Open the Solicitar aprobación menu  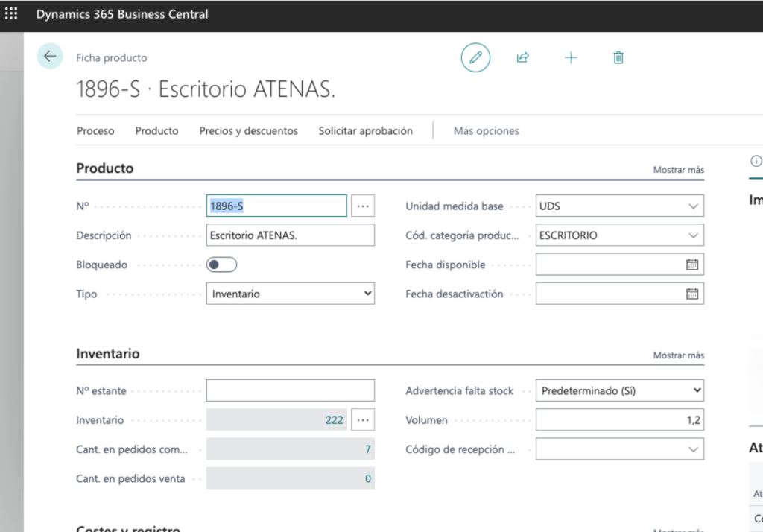pos(365,131)
